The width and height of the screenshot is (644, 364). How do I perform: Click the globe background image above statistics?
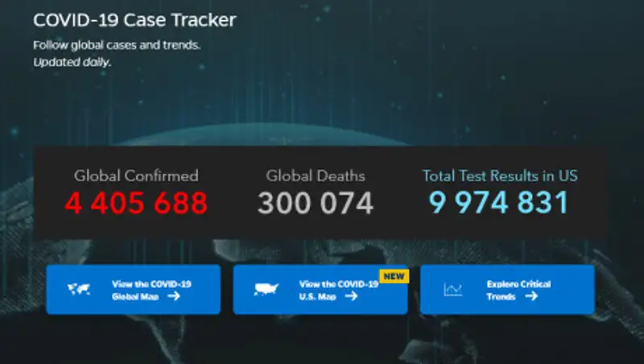click(322, 133)
